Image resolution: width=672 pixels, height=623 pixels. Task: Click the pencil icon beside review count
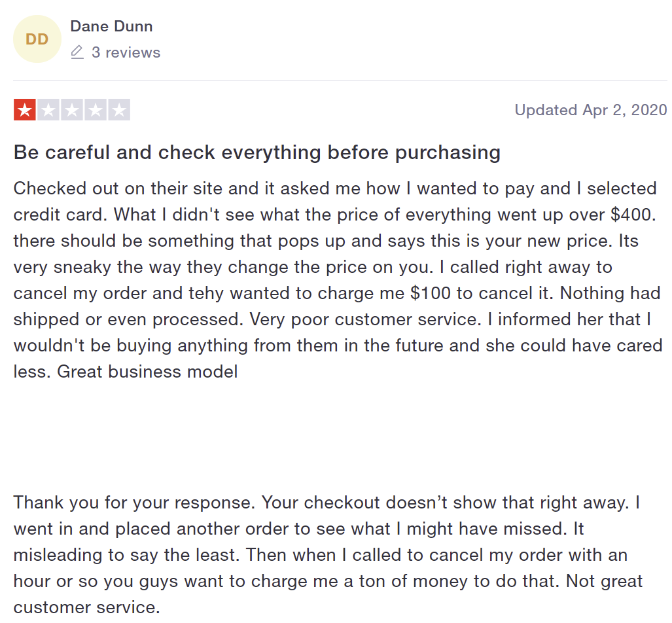[x=77, y=52]
